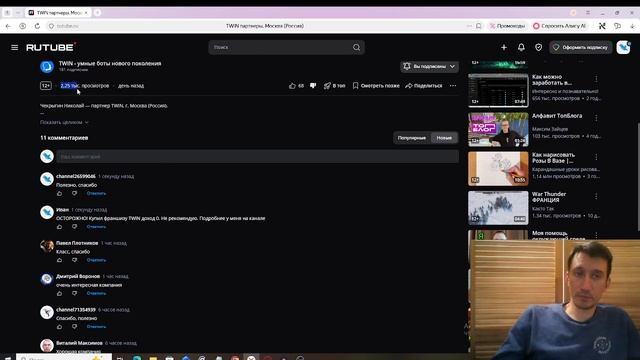The height and width of the screenshot is (360, 640).
Task: Like Павел Плотников's comment
Action: click(60, 260)
